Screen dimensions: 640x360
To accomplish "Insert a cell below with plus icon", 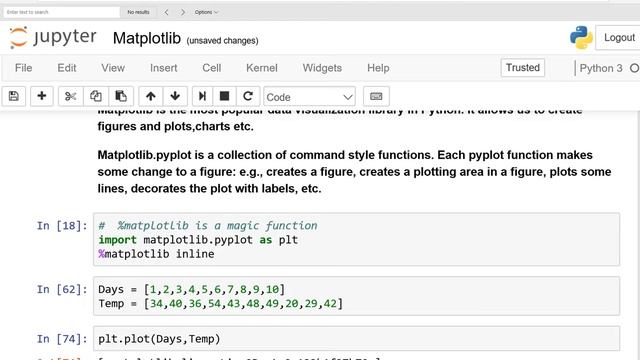I will tap(42, 96).
